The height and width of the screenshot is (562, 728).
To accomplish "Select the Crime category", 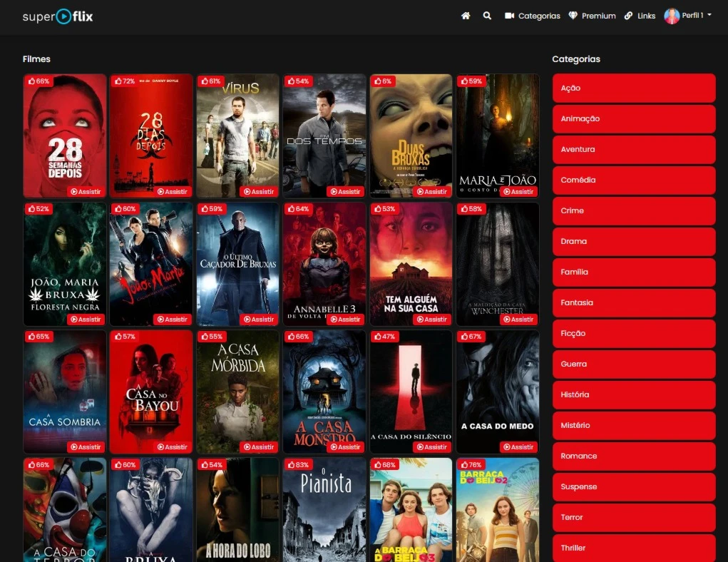I will pyautogui.click(x=634, y=210).
